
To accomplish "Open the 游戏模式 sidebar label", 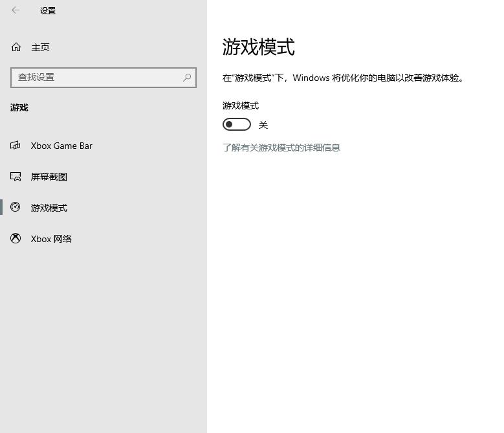I will tap(49, 208).
